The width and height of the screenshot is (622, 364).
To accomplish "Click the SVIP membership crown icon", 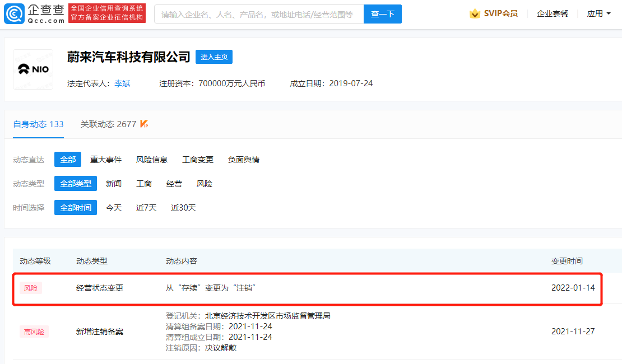I will coord(476,13).
